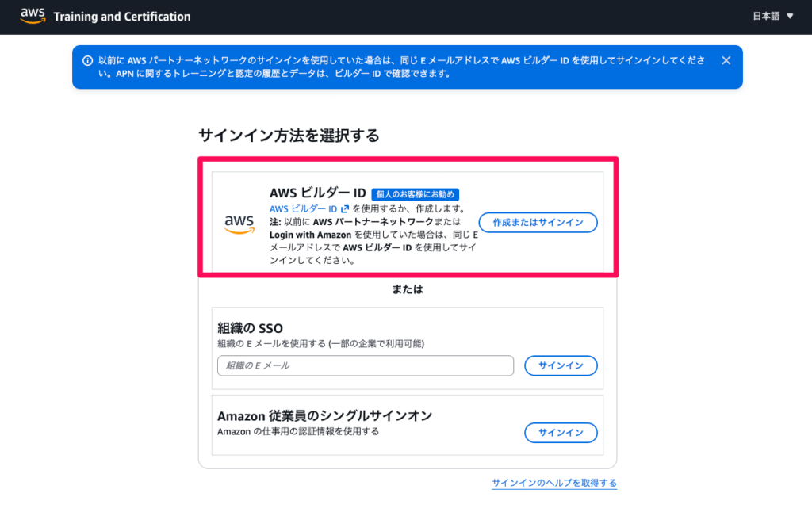This screenshot has height=516, width=812.
Task: Click the サインイン方法を選択する page heading
Action: click(289, 136)
